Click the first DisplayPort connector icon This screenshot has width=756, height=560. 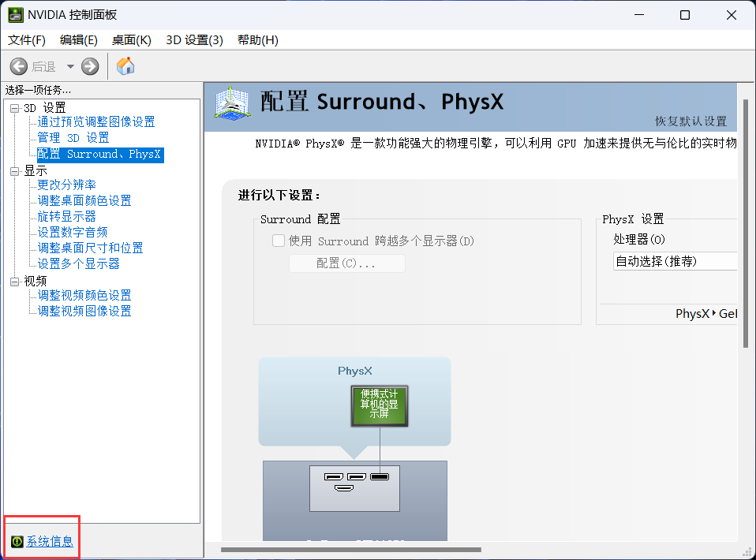coord(334,477)
